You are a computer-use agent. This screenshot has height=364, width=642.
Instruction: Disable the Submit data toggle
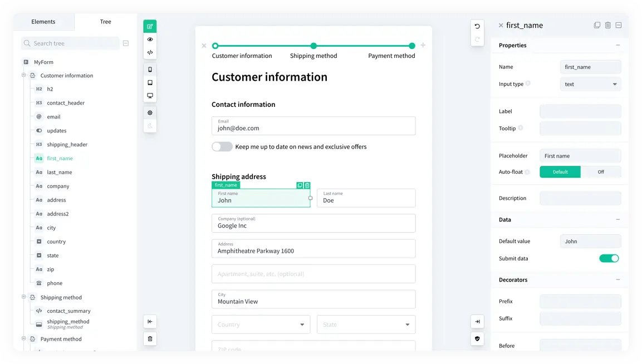click(x=609, y=258)
